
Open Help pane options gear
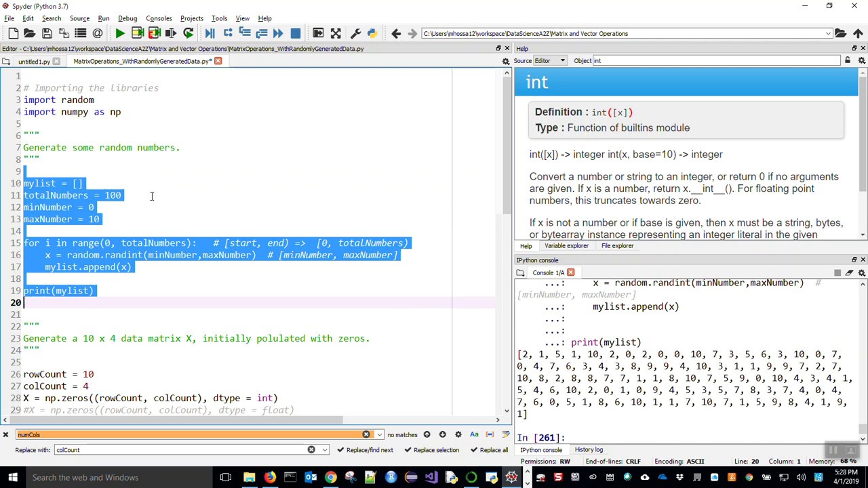861,60
